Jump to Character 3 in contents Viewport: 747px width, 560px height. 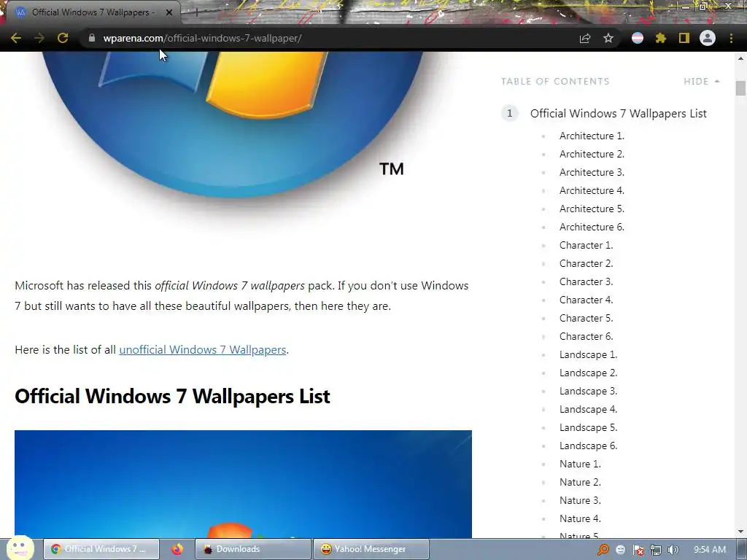click(586, 281)
